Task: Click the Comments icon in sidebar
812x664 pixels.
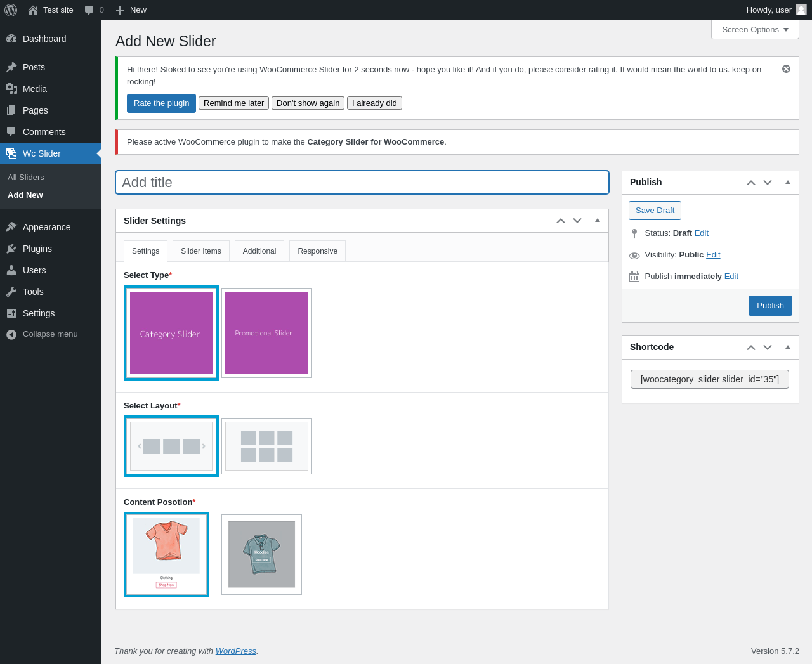Action: click(11, 132)
